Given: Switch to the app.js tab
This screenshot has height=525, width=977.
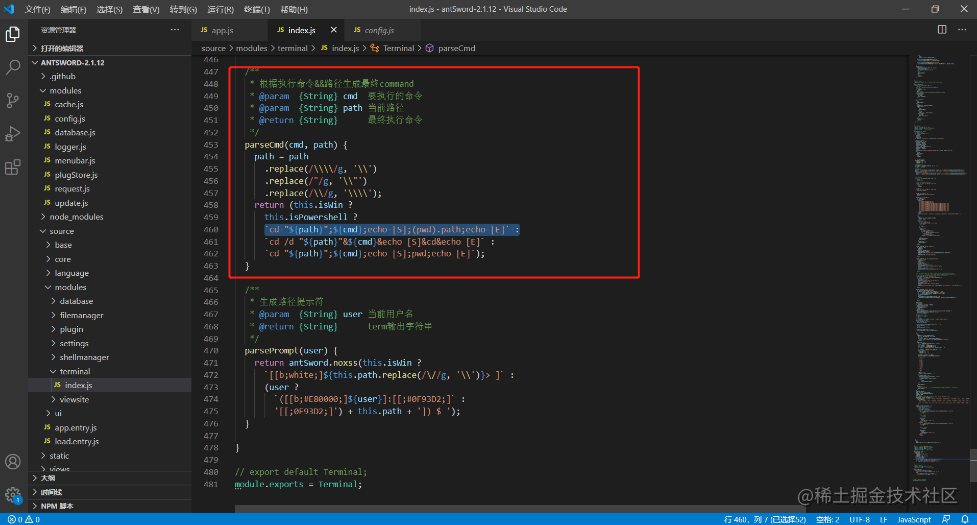Looking at the screenshot, I should point(230,30).
